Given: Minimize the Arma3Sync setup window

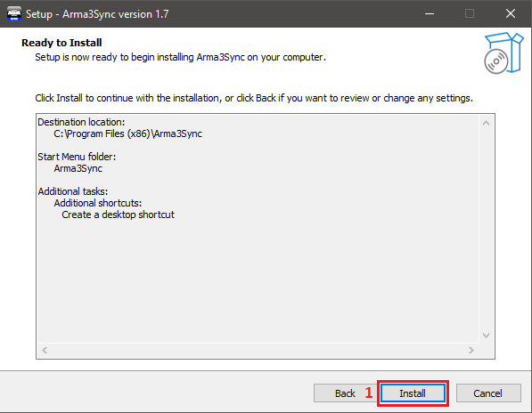Looking at the screenshot, I should [x=430, y=13].
